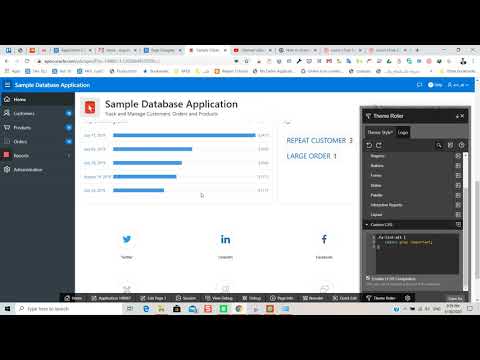Image resolution: width=480 pixels, height=360 pixels.
Task: Click Session in developer toolbar
Action: tap(186, 298)
